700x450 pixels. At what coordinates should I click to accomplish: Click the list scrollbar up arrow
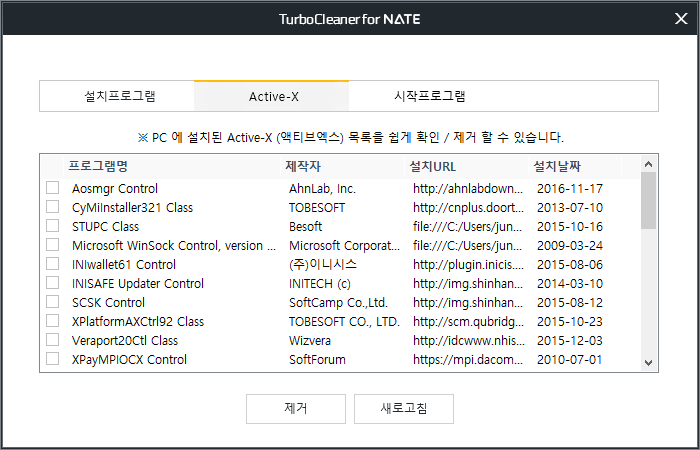[x=649, y=164]
